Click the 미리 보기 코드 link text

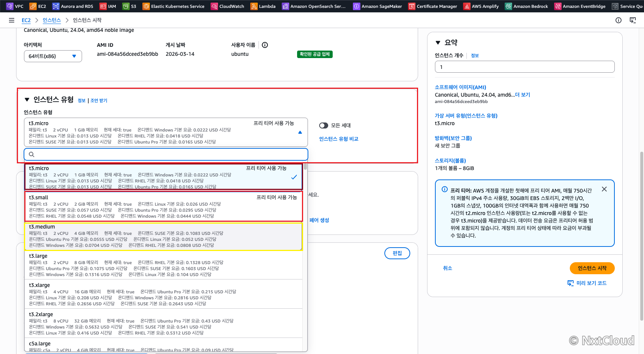click(592, 283)
